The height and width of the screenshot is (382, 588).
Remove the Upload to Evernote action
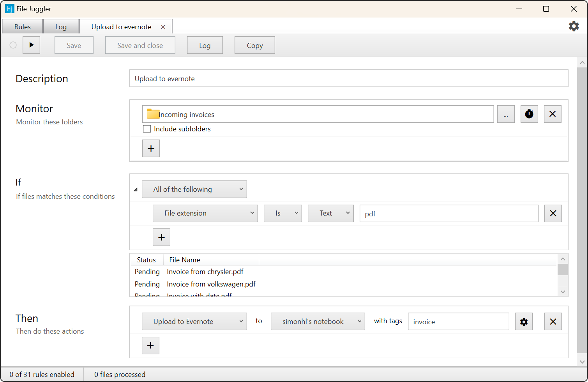(553, 322)
